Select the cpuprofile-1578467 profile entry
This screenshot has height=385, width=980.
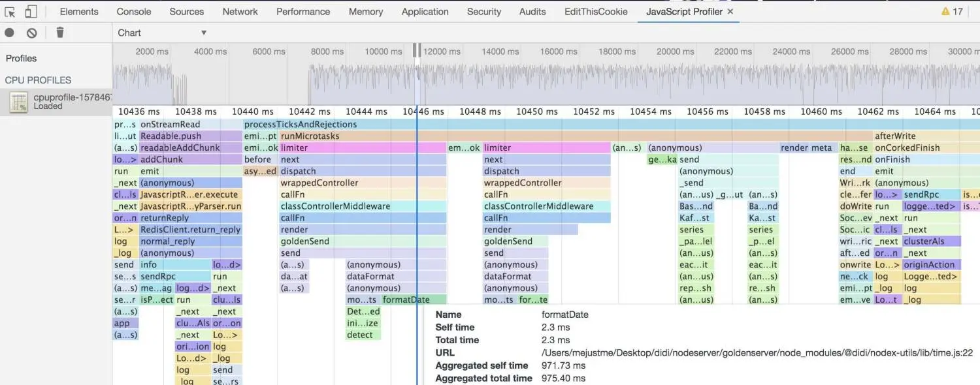56,102
